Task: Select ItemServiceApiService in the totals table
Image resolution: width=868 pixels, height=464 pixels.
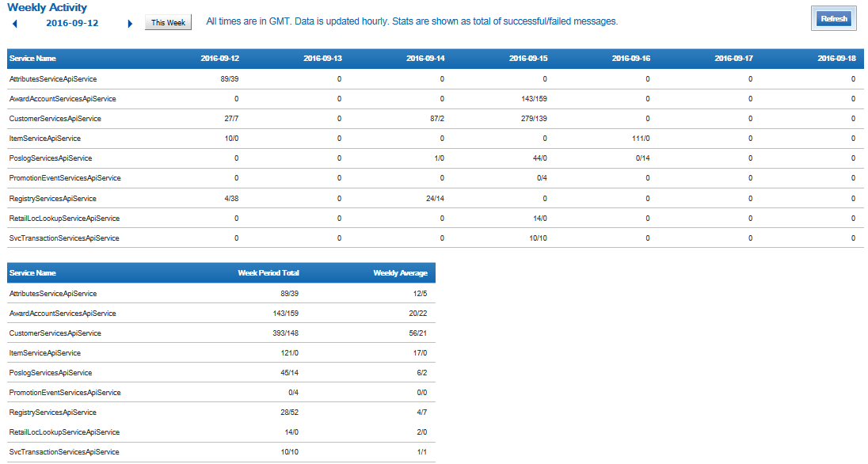Action: click(45, 353)
